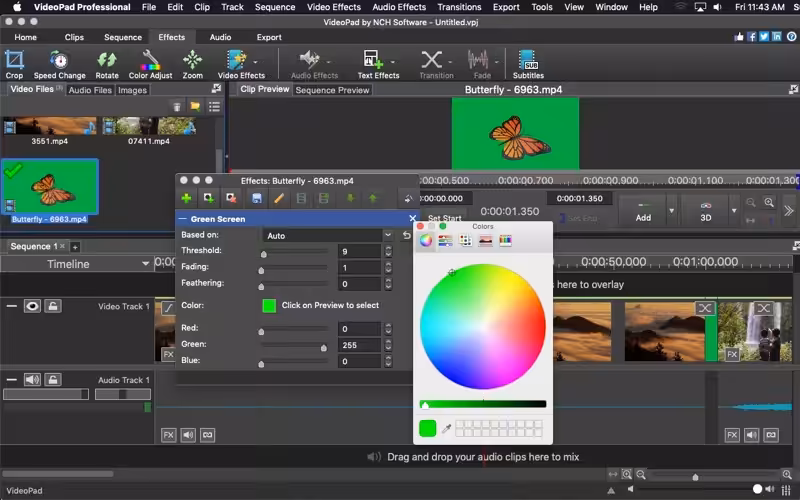Toggle the Audio Track 1 lock

click(x=53, y=380)
